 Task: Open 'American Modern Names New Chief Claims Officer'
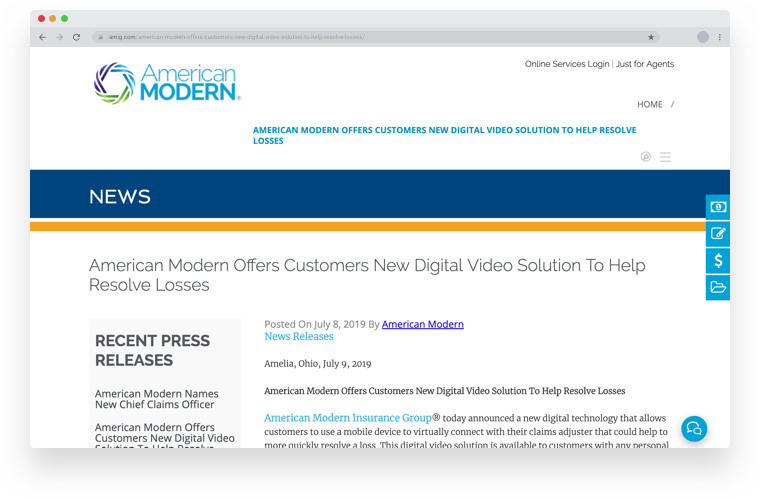click(x=157, y=399)
